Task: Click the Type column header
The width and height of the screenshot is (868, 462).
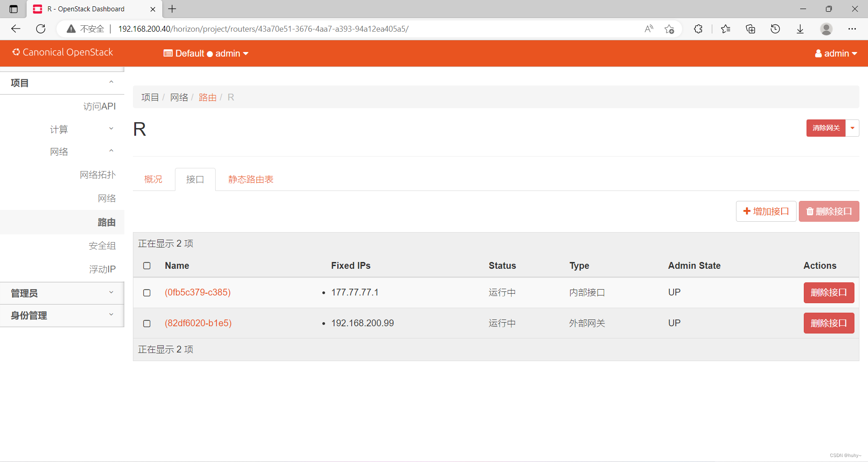Action: 579,266
